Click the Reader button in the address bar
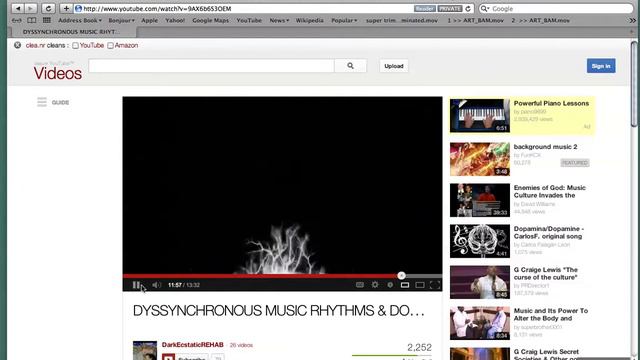This screenshot has width=640, height=360. (x=424, y=9)
